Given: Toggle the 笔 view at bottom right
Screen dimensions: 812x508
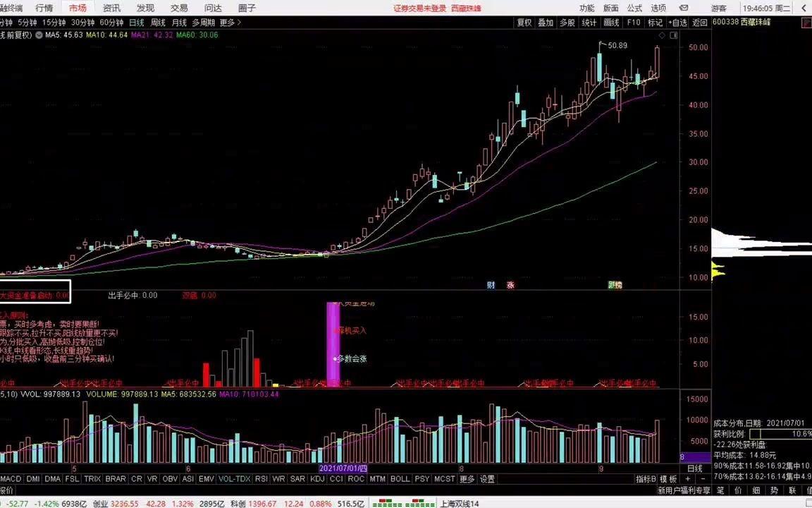Looking at the screenshot, I should tap(719, 490).
